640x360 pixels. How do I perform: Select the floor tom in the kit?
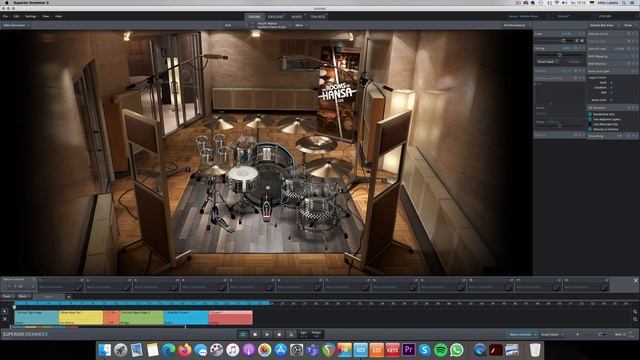point(318,213)
